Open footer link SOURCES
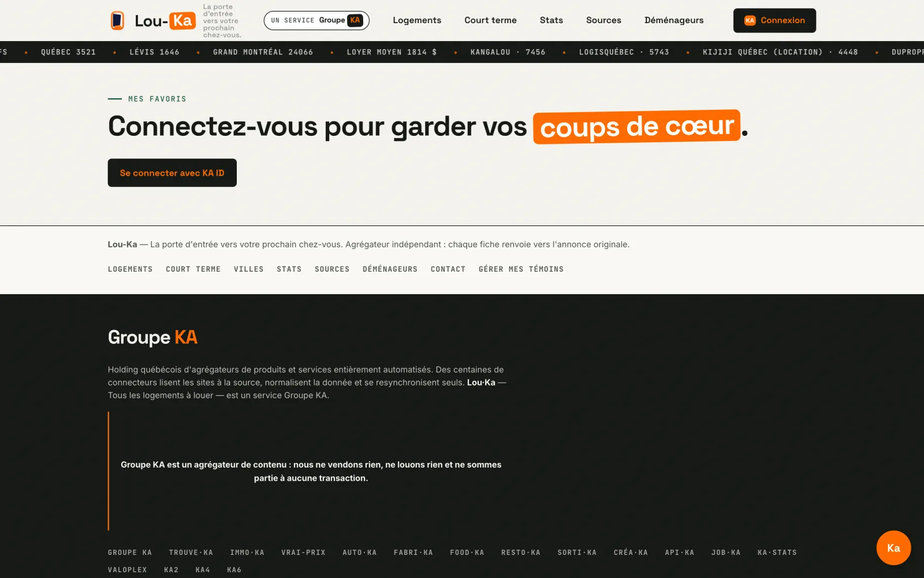 [x=332, y=269]
